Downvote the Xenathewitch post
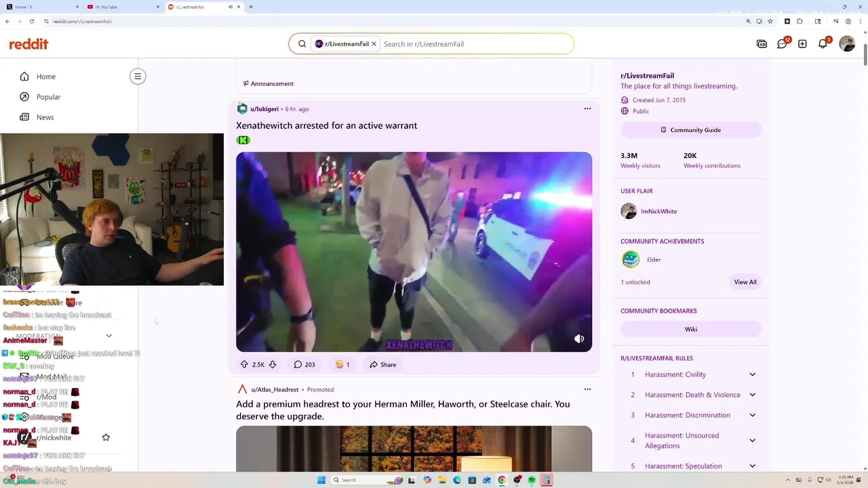The width and height of the screenshot is (868, 488). click(x=273, y=365)
